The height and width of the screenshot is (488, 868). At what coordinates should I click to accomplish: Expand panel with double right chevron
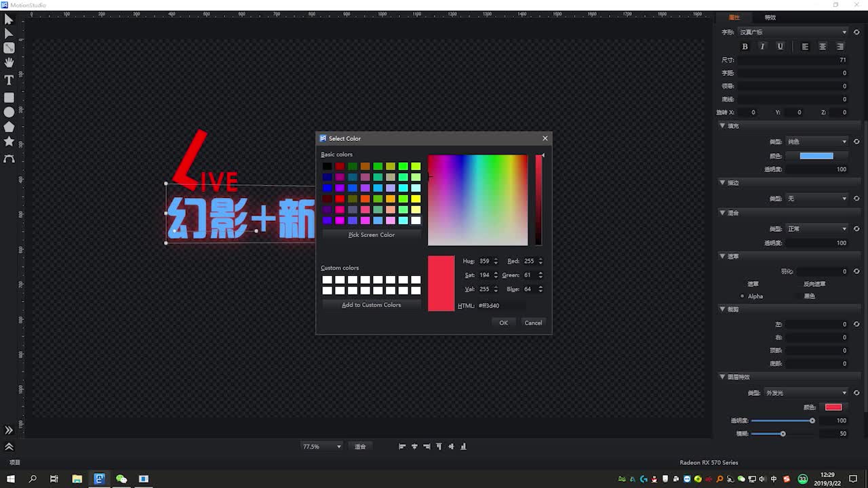coord(9,430)
